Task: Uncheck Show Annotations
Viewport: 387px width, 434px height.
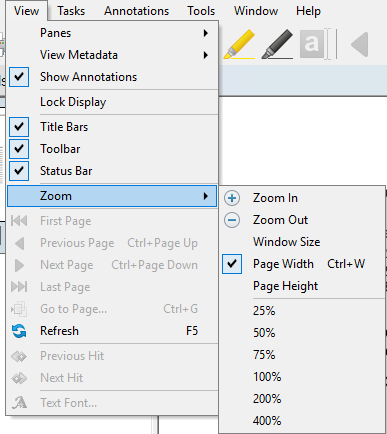Action: (x=19, y=77)
